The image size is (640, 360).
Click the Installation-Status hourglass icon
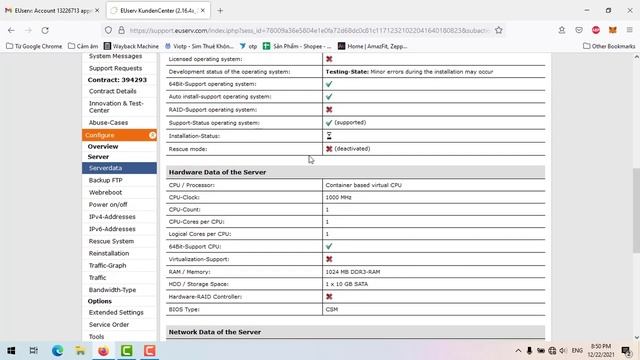[x=329, y=136]
